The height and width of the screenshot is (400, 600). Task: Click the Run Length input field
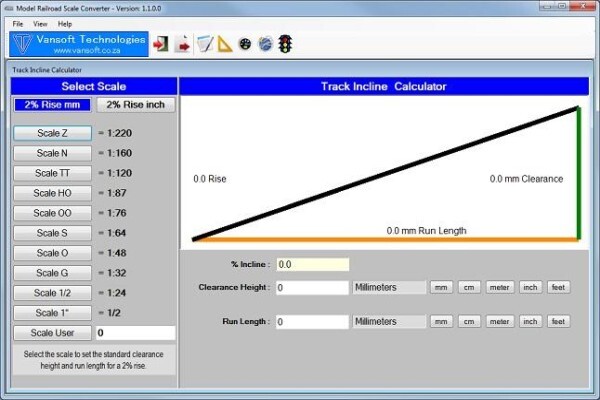[x=312, y=322]
